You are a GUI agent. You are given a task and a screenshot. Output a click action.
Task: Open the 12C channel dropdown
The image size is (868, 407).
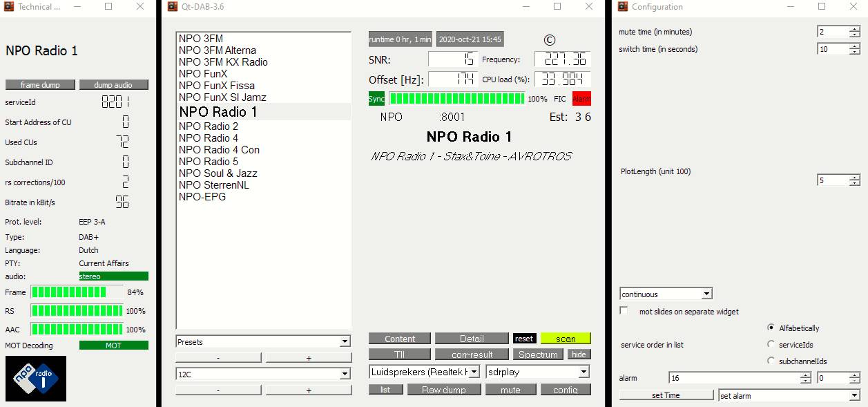tap(263, 374)
